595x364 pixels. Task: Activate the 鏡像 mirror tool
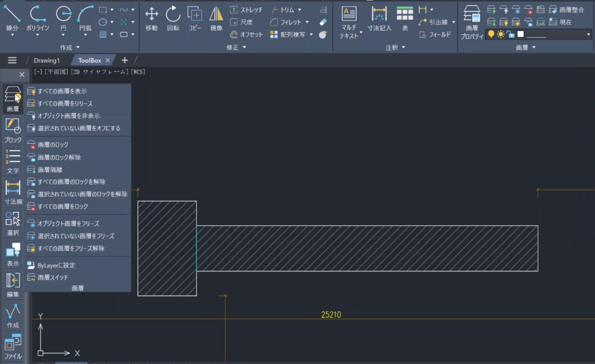pyautogui.click(x=216, y=19)
